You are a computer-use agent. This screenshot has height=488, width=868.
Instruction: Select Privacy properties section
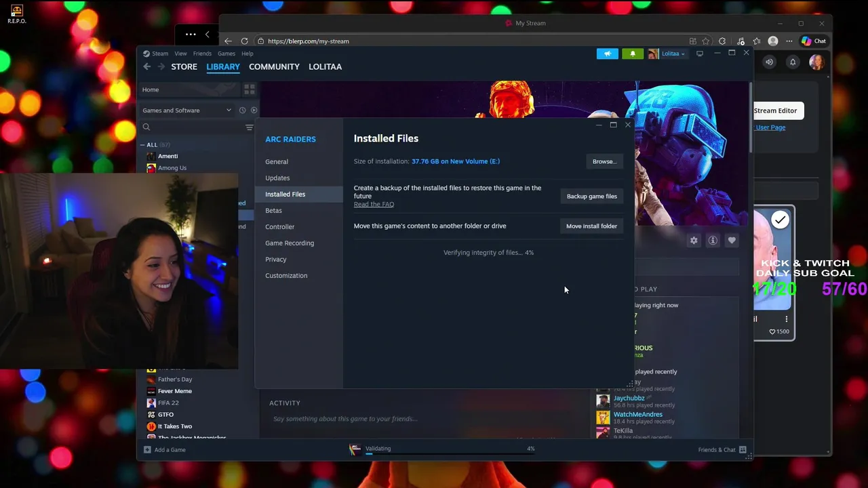[x=298, y=260]
